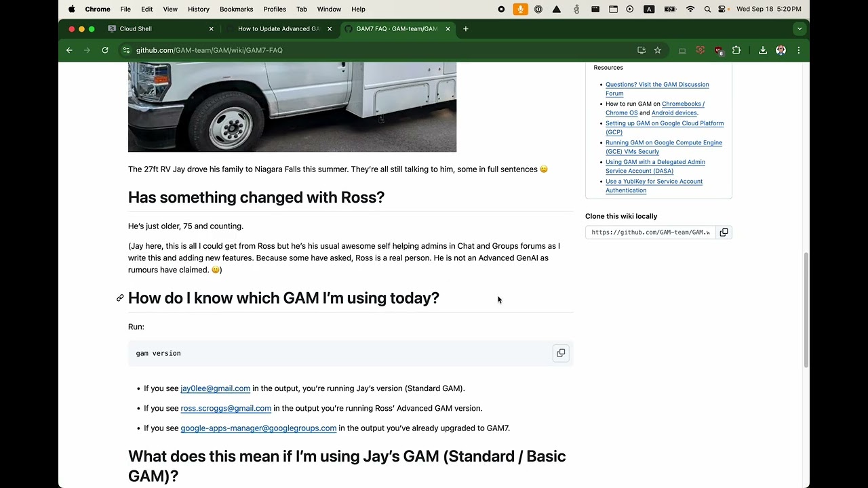Click the wiki clone URL field
This screenshot has width=868, height=488.
pos(650,232)
